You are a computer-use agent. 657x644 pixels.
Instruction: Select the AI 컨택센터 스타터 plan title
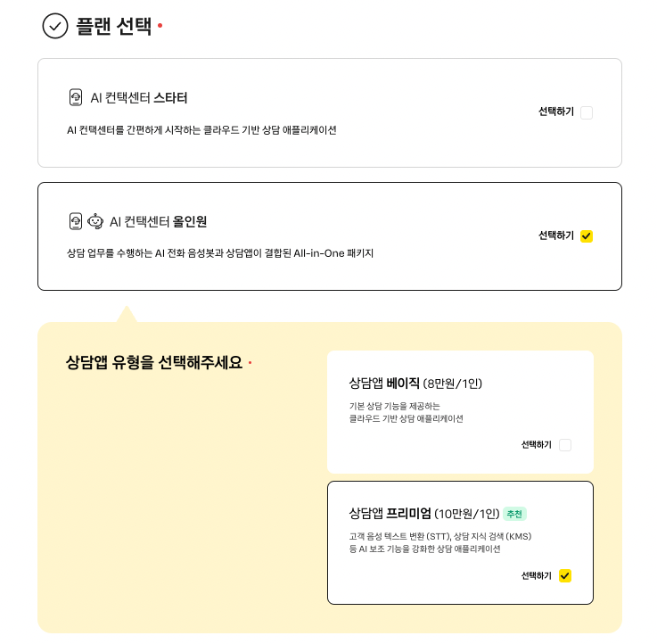click(x=139, y=97)
